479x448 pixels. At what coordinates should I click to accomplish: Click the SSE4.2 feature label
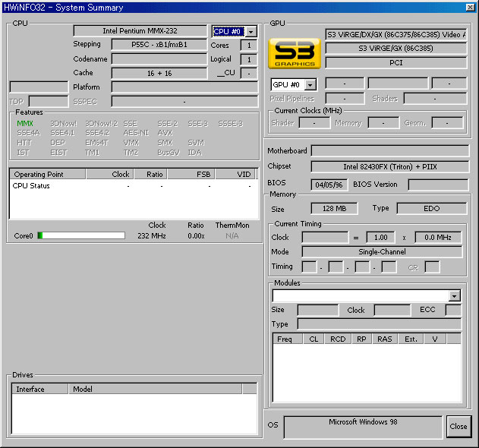[x=97, y=133]
